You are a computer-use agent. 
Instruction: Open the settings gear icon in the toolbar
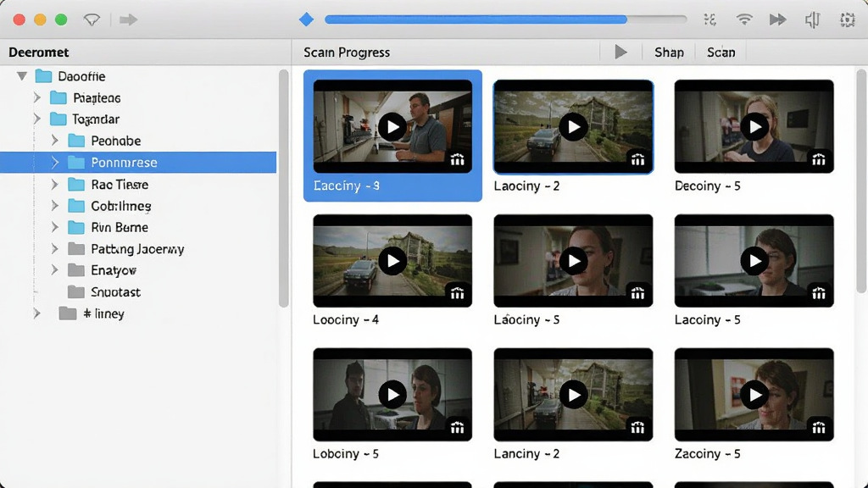click(x=847, y=20)
